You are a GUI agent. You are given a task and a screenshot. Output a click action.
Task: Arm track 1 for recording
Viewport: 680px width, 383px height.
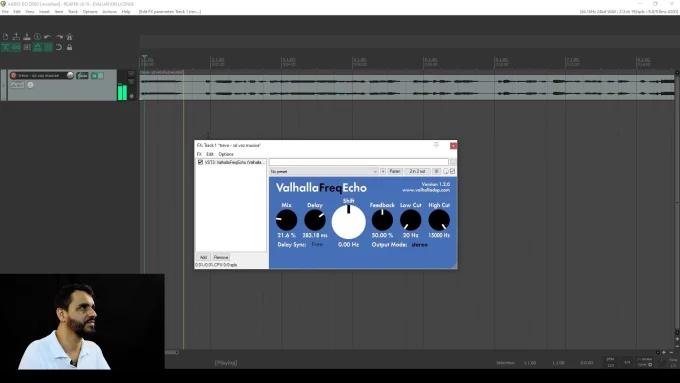click(x=13, y=75)
